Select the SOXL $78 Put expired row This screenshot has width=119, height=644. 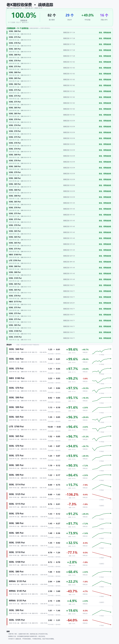point(59,44)
